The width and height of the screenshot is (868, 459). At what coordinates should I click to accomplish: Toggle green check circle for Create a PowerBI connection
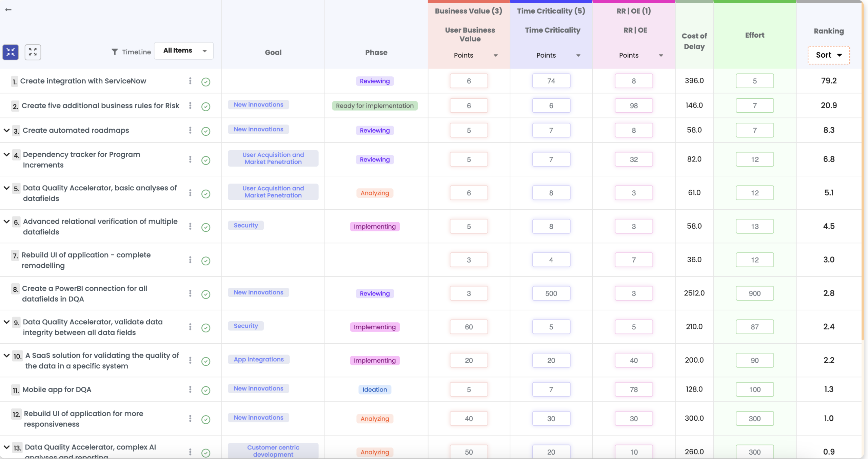tap(206, 294)
